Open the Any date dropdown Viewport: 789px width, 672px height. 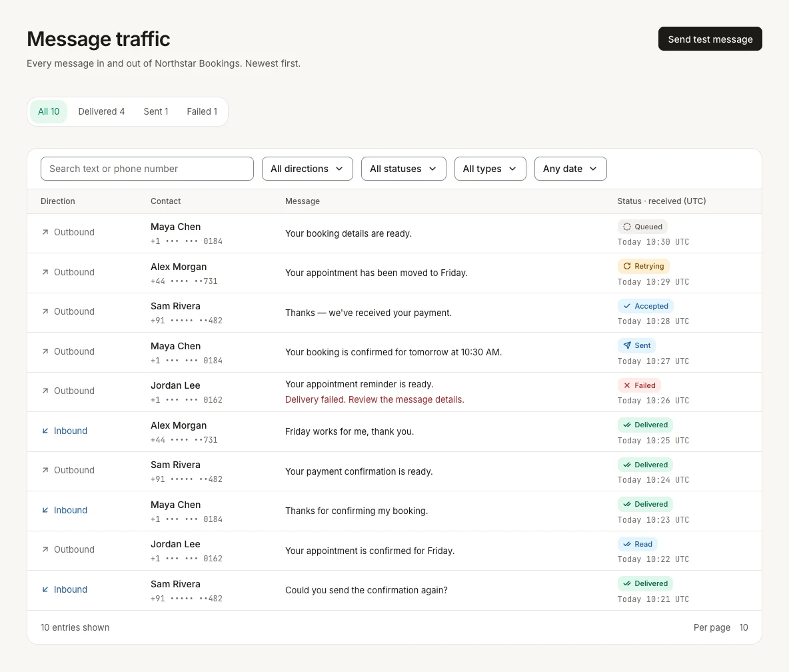click(x=570, y=169)
